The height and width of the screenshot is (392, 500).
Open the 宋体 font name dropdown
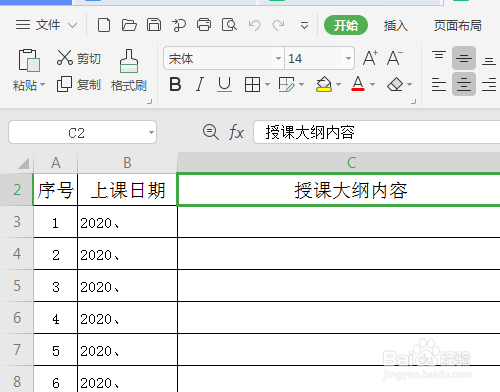coord(278,59)
